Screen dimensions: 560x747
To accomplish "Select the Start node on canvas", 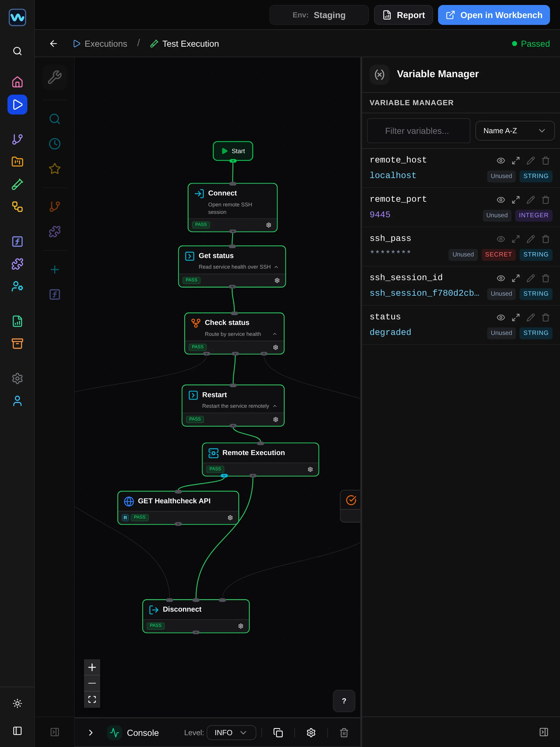I will pos(233,151).
